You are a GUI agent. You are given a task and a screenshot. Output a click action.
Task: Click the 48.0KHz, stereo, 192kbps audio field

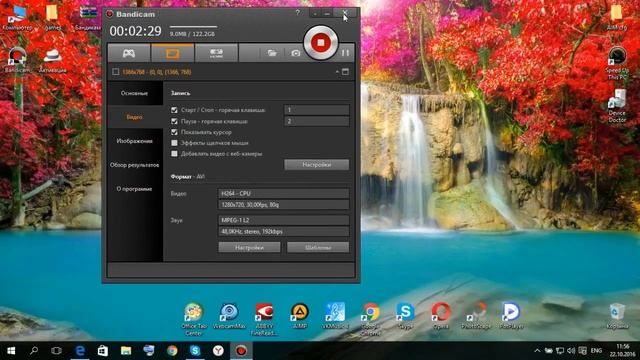pos(284,231)
